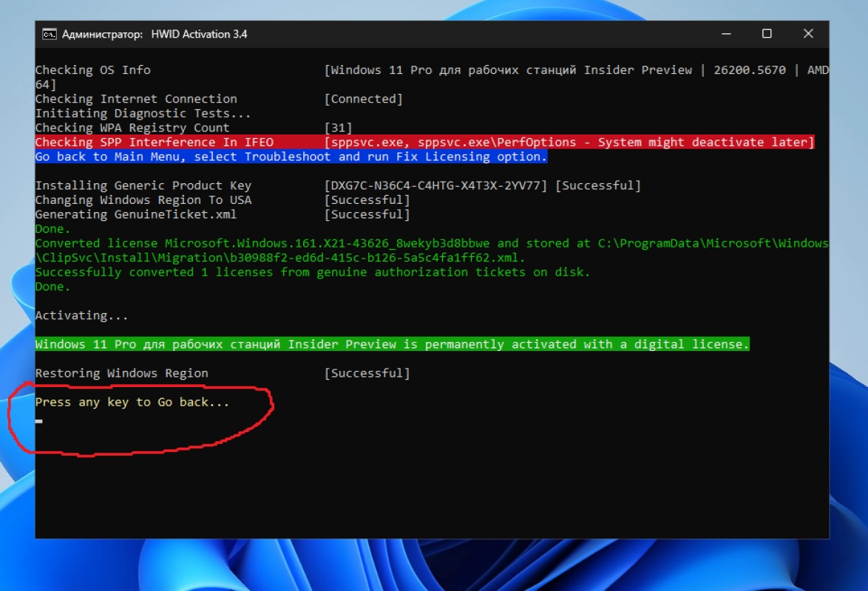Click the [Connected] internet status text
Viewport: 868px width, 591px height.
pos(363,99)
